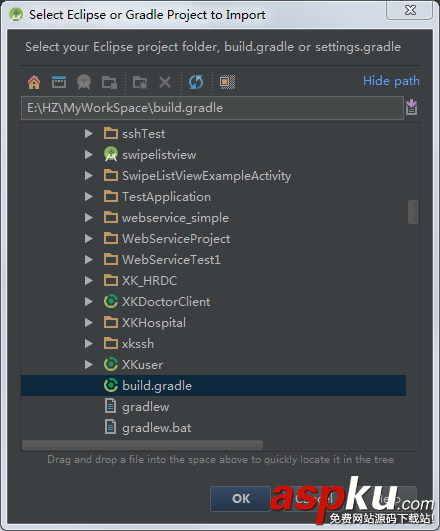Expand the swipelistview project node
Viewport: 440px width, 531px height.
pos(89,154)
